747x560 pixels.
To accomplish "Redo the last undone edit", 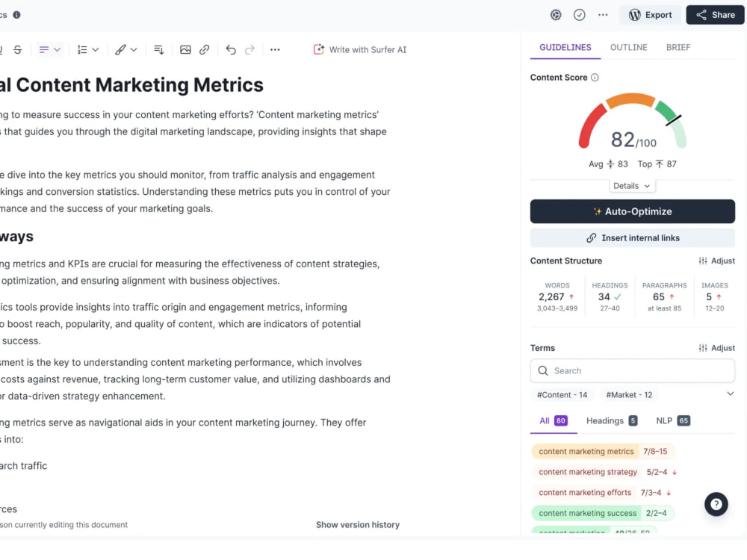I will click(249, 49).
